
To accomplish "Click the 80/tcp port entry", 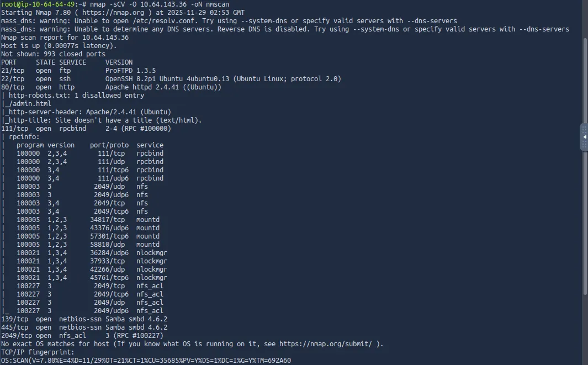I will [12, 87].
